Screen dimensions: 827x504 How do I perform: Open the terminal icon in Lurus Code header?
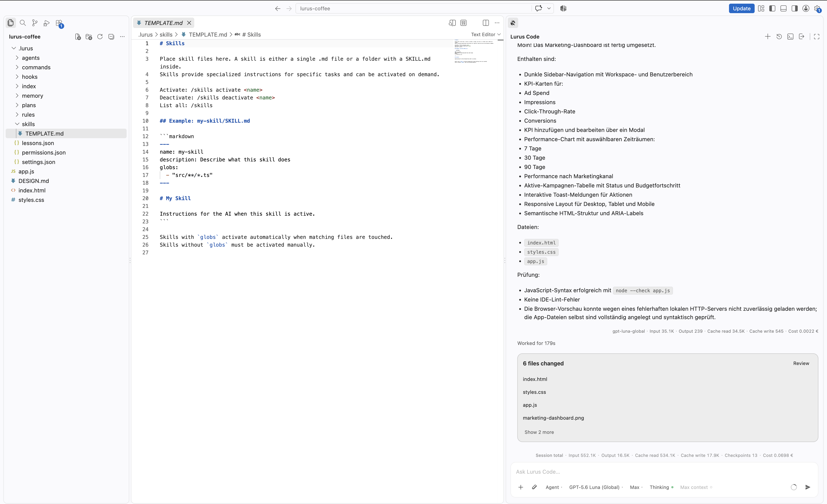click(790, 37)
